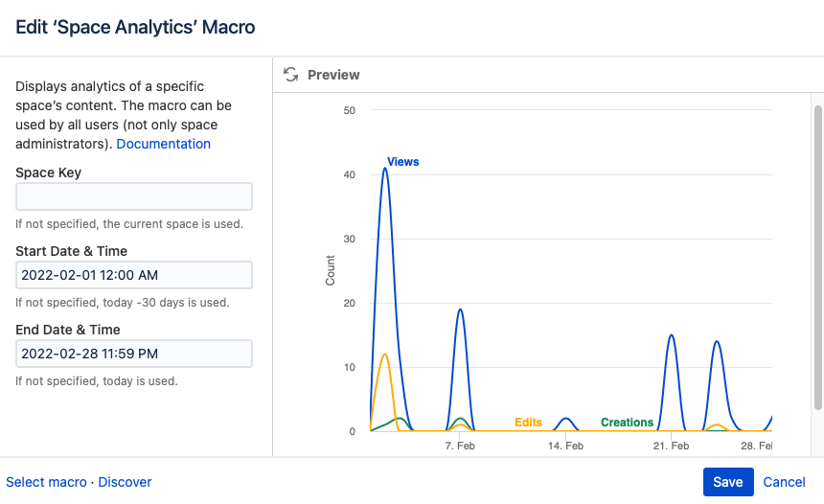Select the orange Edits series label
This screenshot has height=504, width=824.
point(528,423)
